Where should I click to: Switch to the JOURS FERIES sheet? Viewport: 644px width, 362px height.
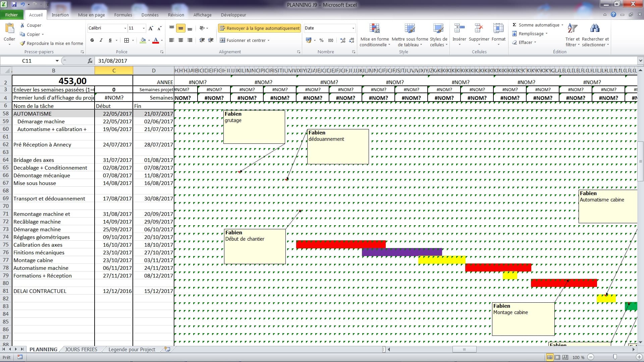coord(81,349)
